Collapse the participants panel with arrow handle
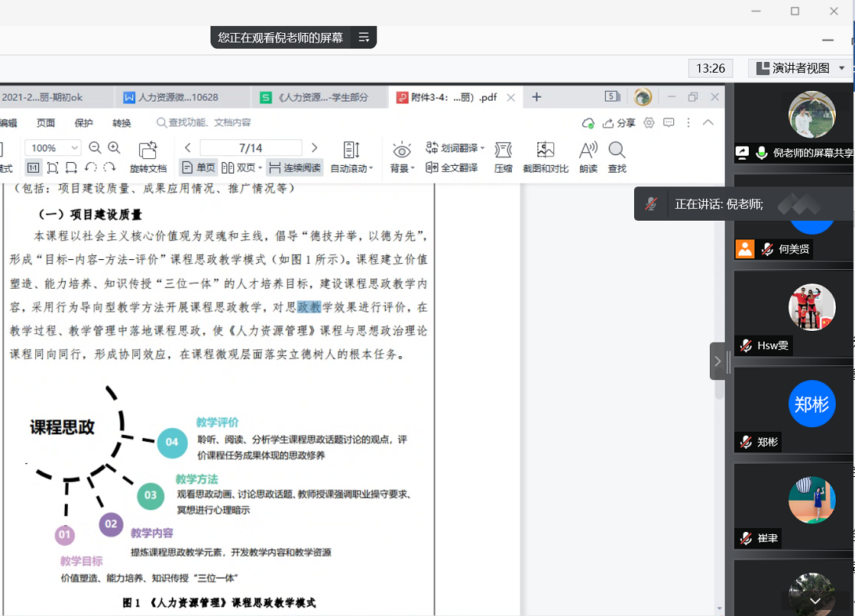This screenshot has width=855, height=616. (717, 361)
